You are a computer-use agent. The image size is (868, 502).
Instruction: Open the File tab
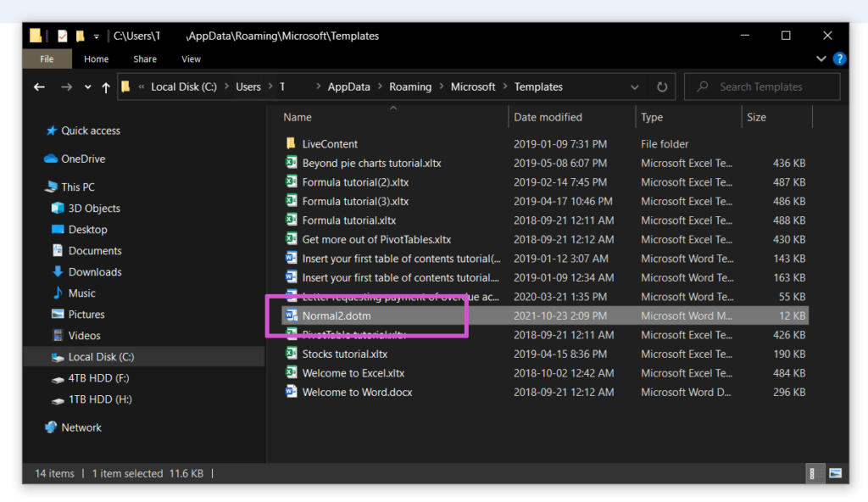pos(47,59)
